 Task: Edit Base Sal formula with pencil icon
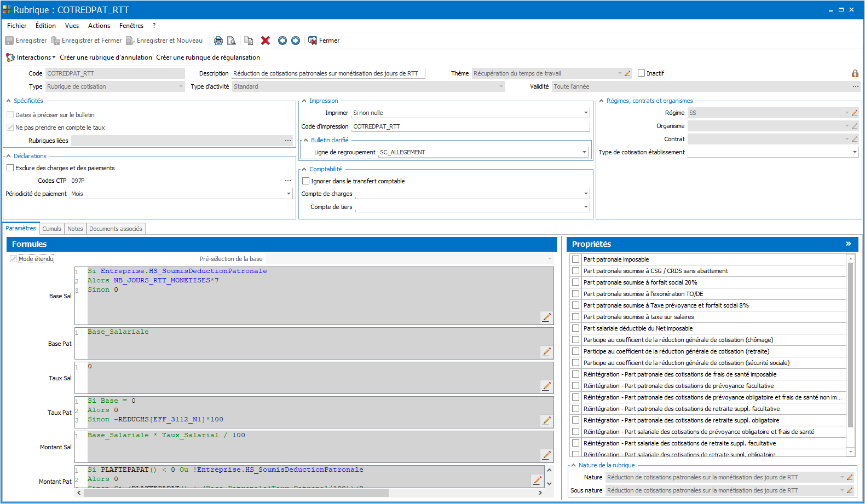(x=546, y=317)
